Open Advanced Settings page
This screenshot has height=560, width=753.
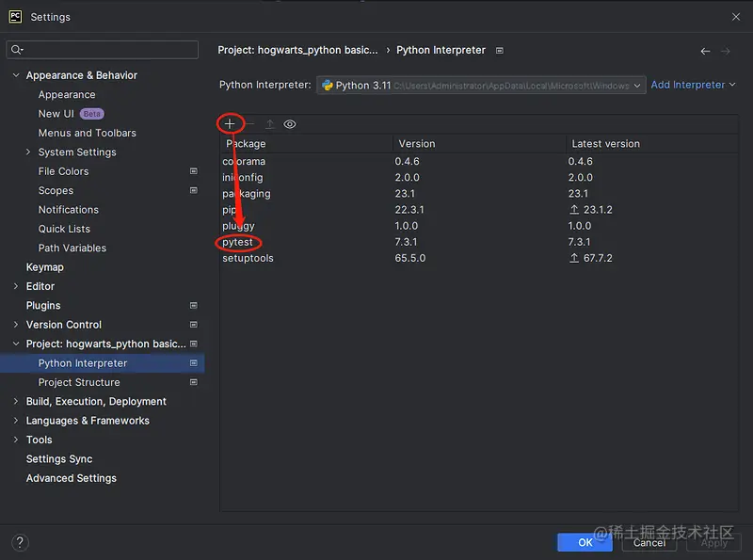[x=72, y=478]
